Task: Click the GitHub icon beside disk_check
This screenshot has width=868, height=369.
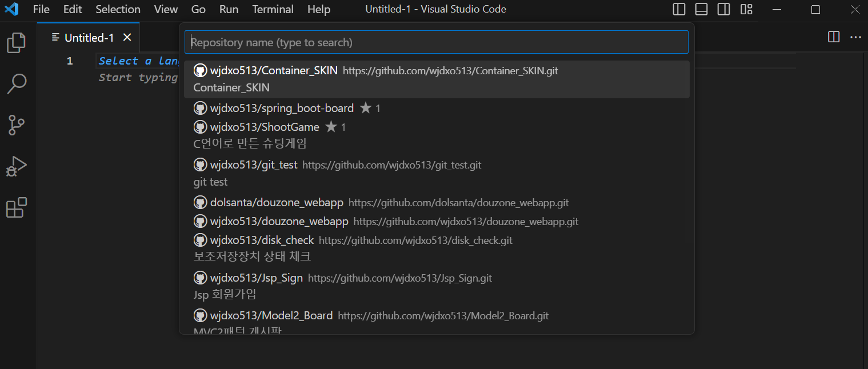Action: coord(200,240)
